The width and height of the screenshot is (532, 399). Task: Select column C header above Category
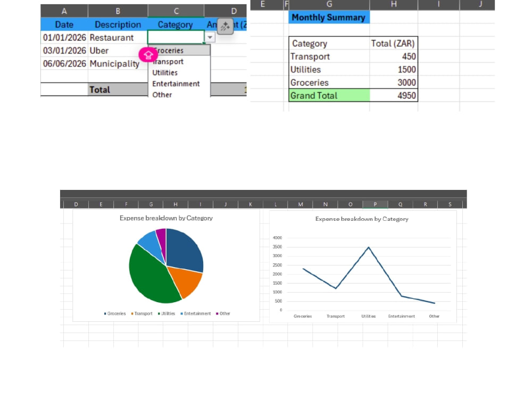pyautogui.click(x=176, y=11)
